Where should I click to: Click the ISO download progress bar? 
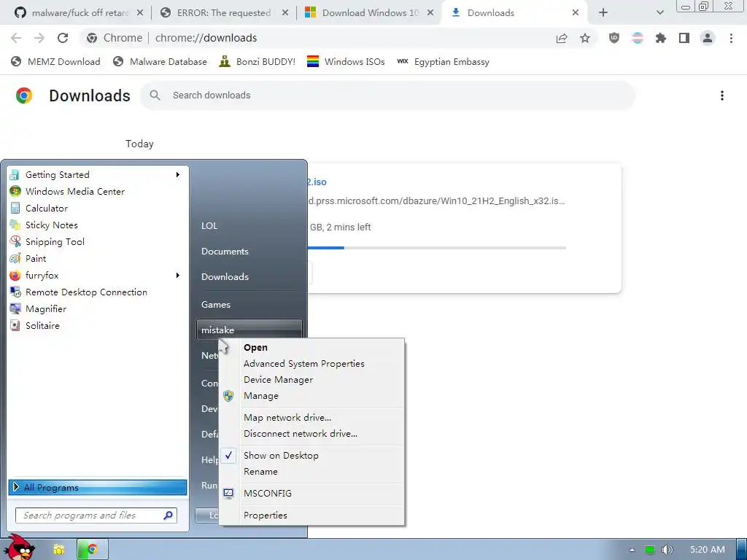pyautogui.click(x=437, y=248)
